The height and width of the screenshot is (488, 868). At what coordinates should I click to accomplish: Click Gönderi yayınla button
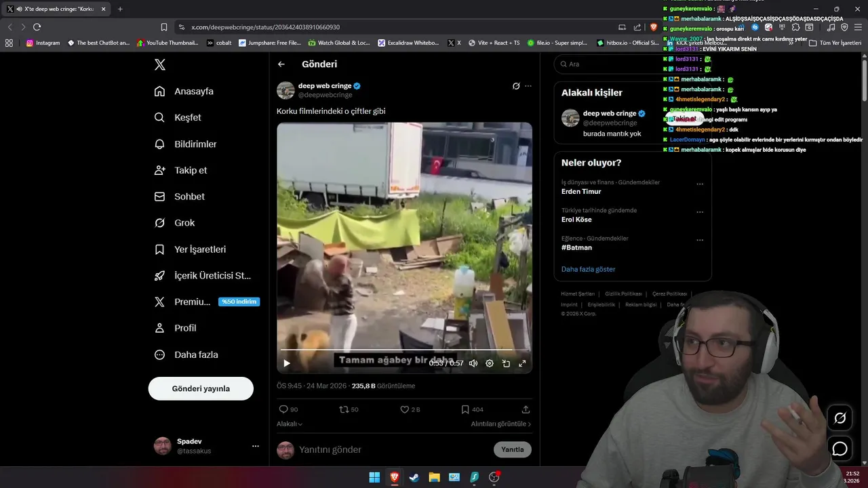(x=201, y=388)
